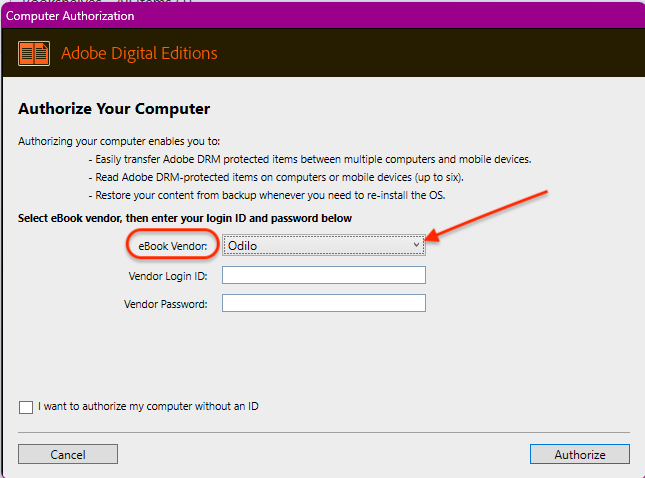
Task: Click the 'Easily transfer Adobe DRM protected items' line
Action: (310, 159)
